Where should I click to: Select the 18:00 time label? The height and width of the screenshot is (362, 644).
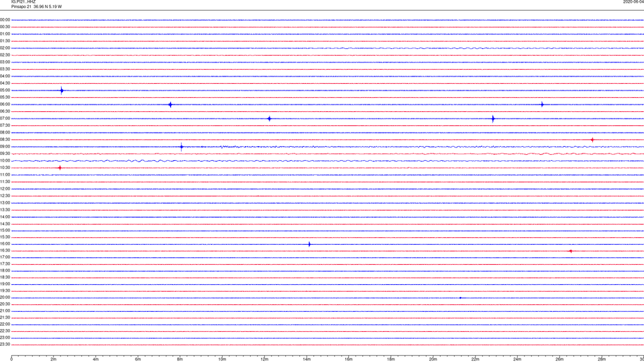pos(5,270)
